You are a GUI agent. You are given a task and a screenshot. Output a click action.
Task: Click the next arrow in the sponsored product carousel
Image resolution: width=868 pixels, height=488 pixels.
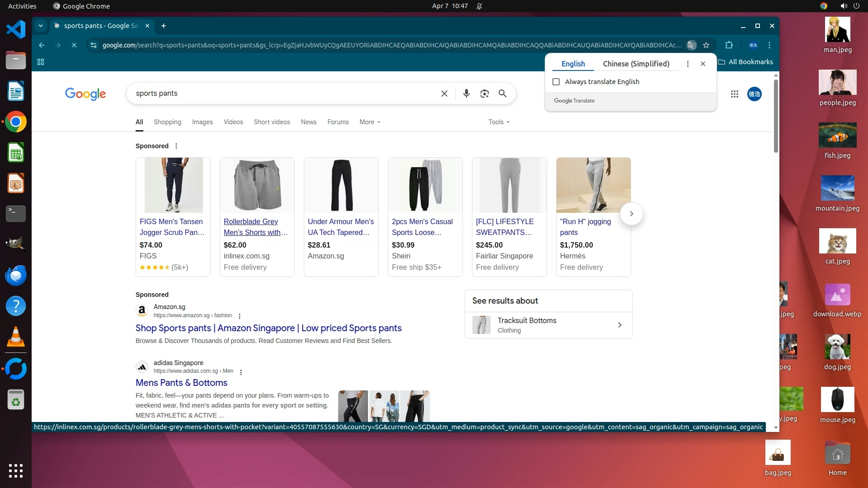tap(631, 214)
